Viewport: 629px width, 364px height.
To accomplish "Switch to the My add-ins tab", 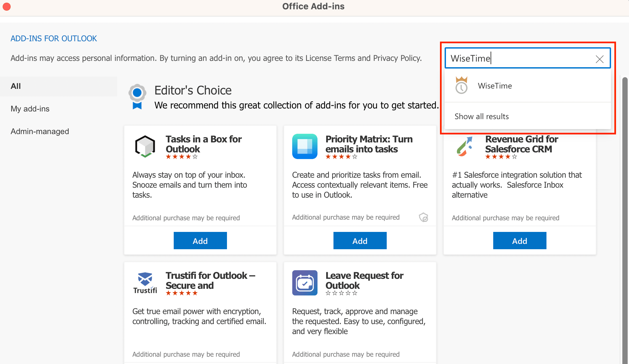I will 30,108.
